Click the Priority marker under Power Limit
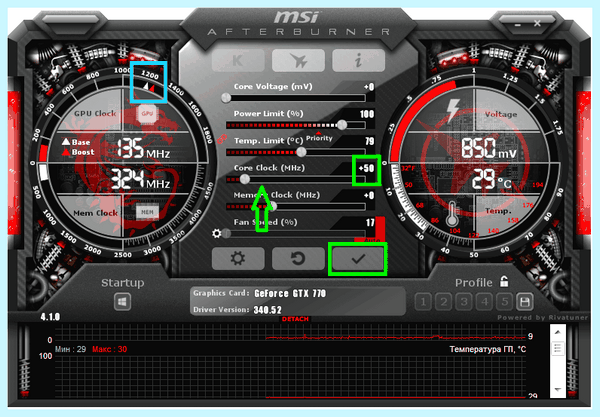The image size is (600, 417). (319, 138)
